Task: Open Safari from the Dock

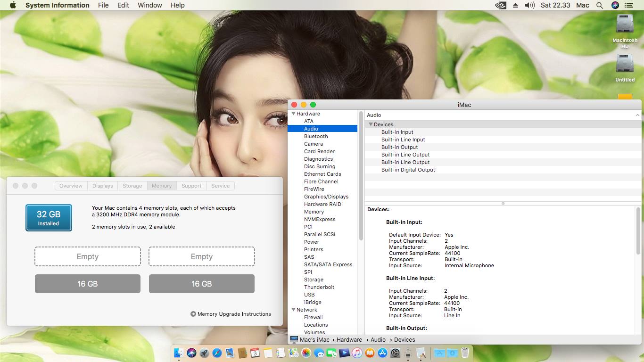Action: (217, 353)
